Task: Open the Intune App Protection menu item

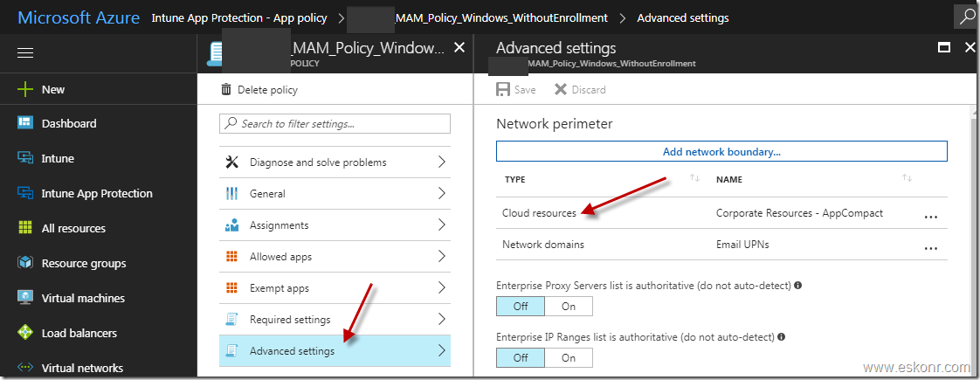Action: pyautogui.click(x=98, y=193)
